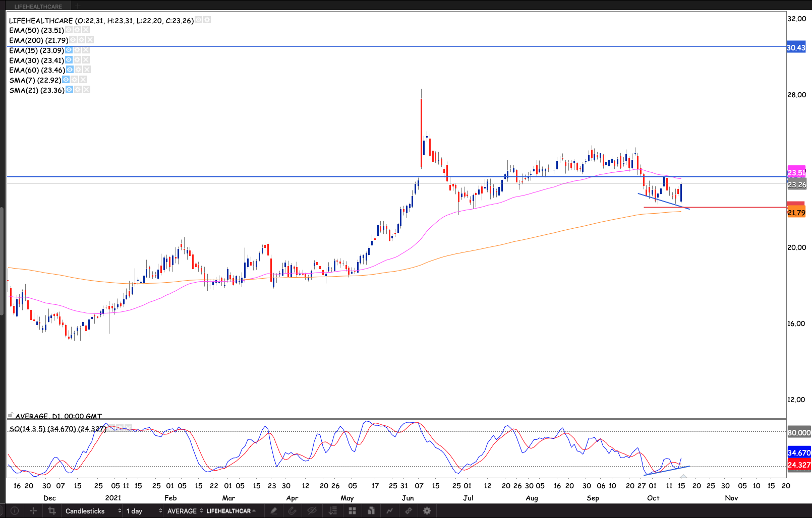Click the blue 30.43 price level label
Viewport: 812px width, 518px height.
point(796,48)
